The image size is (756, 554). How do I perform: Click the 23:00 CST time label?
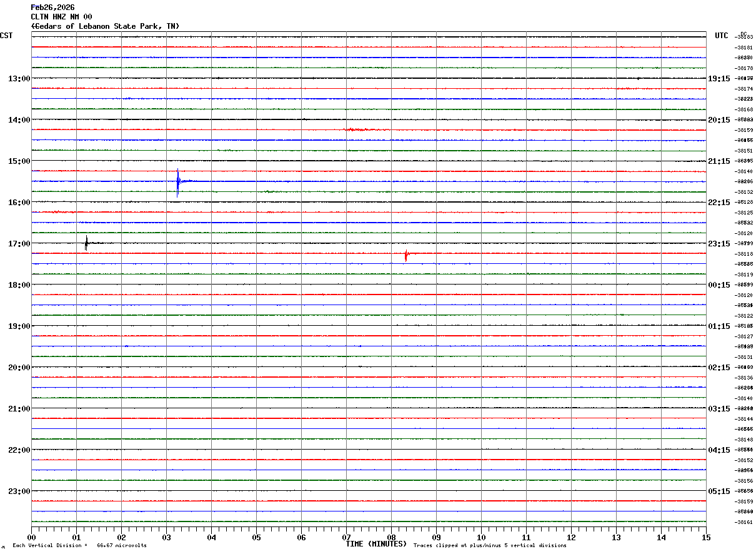coord(19,491)
